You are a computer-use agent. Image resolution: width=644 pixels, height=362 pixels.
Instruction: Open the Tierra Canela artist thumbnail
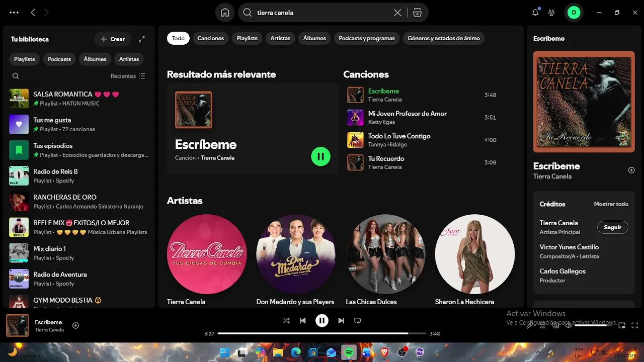click(x=207, y=254)
